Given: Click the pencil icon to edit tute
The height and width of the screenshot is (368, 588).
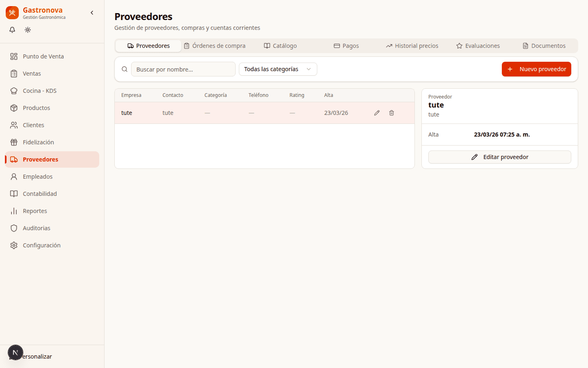Looking at the screenshot, I should point(376,112).
